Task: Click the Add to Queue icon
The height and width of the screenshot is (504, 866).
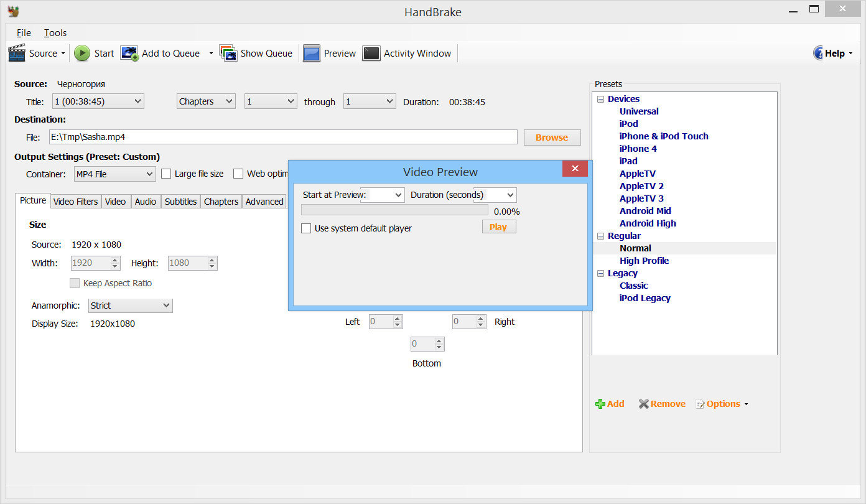Action: (129, 54)
